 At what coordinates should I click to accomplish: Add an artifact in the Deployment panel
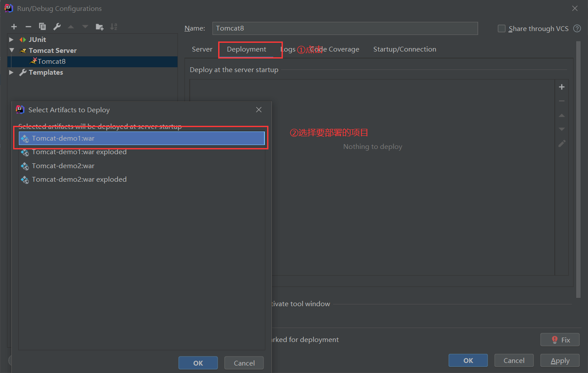[x=562, y=87]
